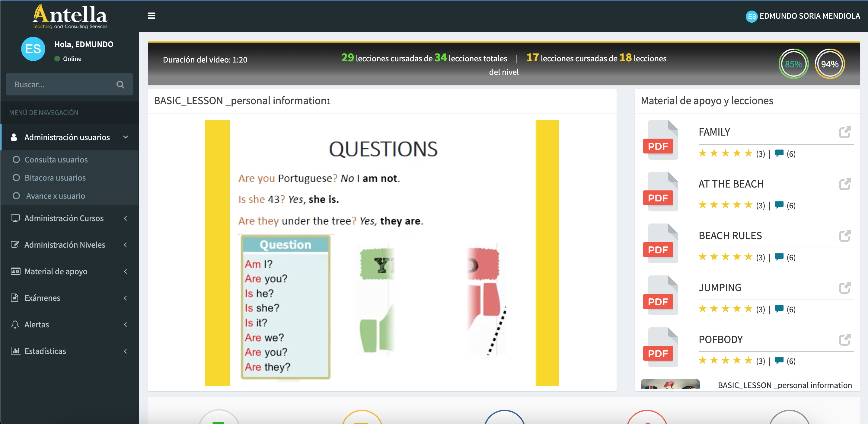Click the QUESTIONS lesson video frame

tap(382, 252)
